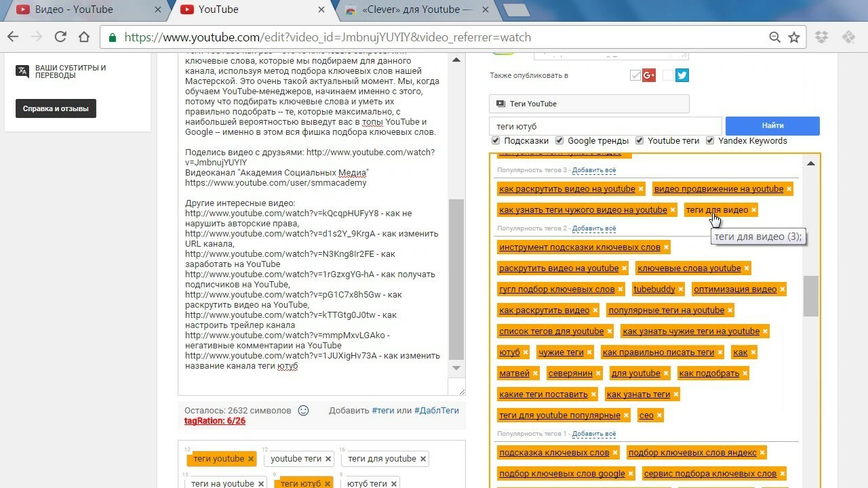
Task: Remove the tag 'tubebuddy'
Action: (x=680, y=289)
